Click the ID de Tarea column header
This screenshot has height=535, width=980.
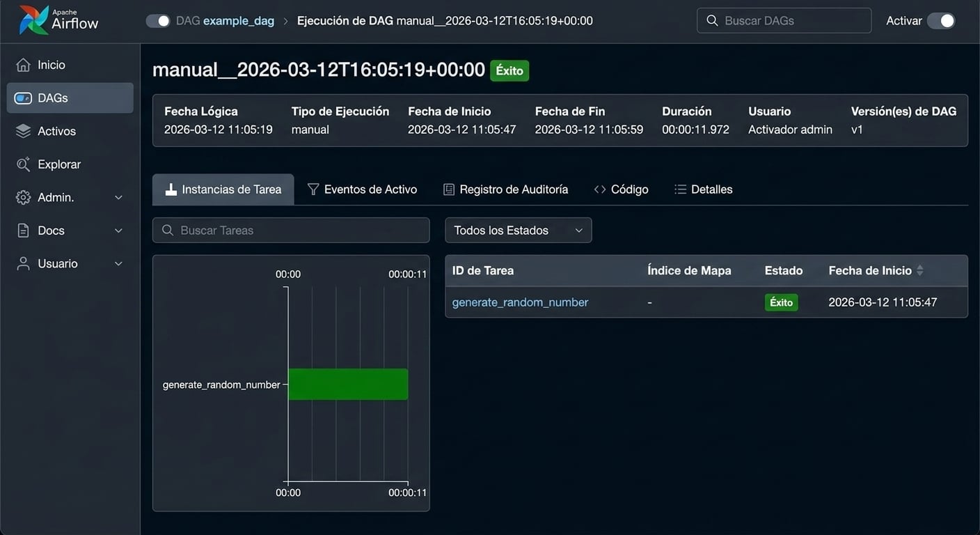483,270
